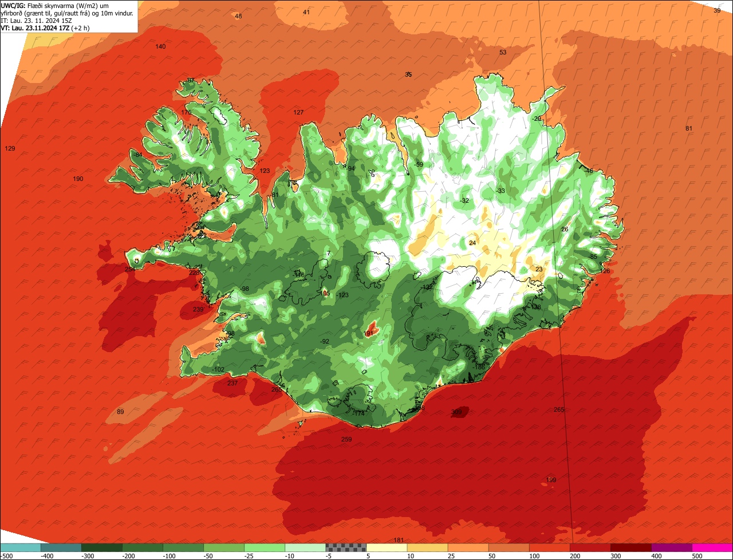Click the map value 127 off the north coast
The image size is (733, 560).
[x=298, y=112]
